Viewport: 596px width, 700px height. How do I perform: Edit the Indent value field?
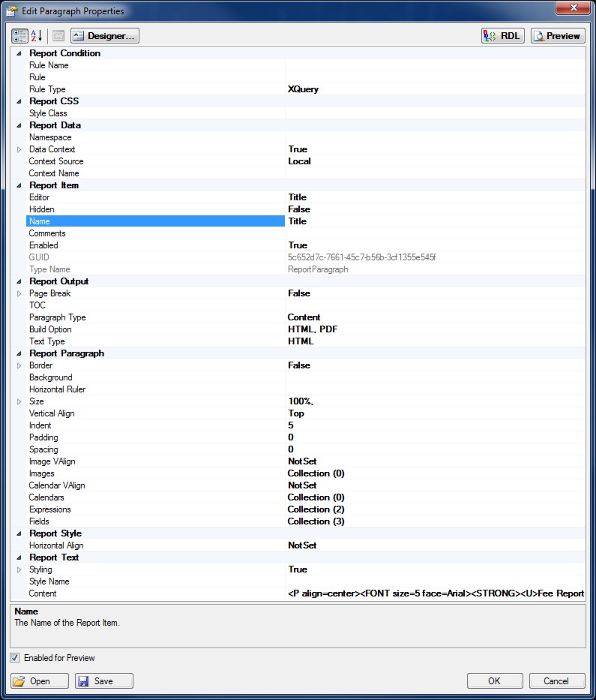435,425
